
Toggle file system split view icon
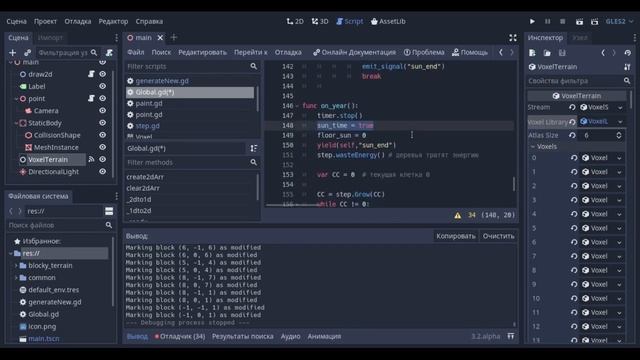109,211
